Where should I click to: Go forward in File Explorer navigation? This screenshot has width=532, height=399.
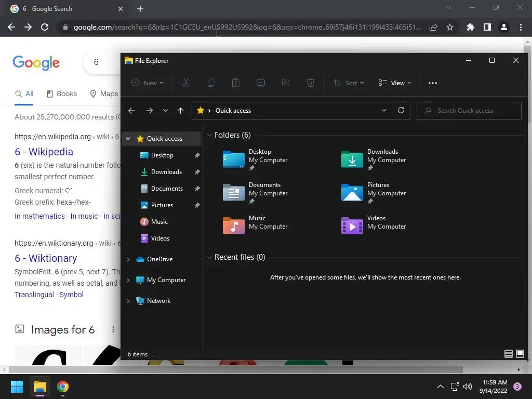tap(149, 111)
